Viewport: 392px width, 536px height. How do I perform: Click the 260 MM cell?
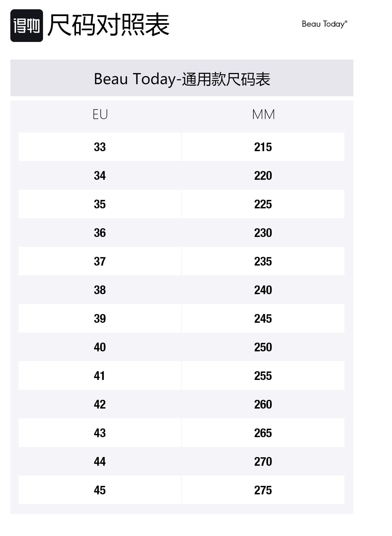tap(263, 404)
